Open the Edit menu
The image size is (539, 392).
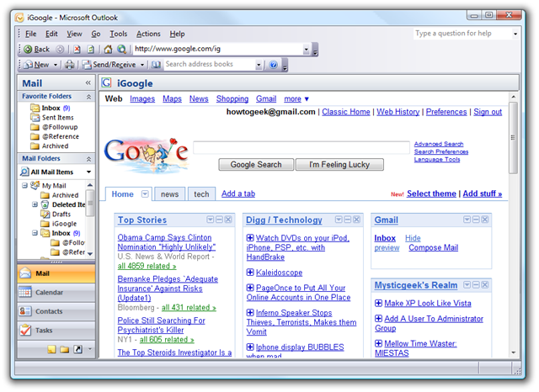point(51,34)
